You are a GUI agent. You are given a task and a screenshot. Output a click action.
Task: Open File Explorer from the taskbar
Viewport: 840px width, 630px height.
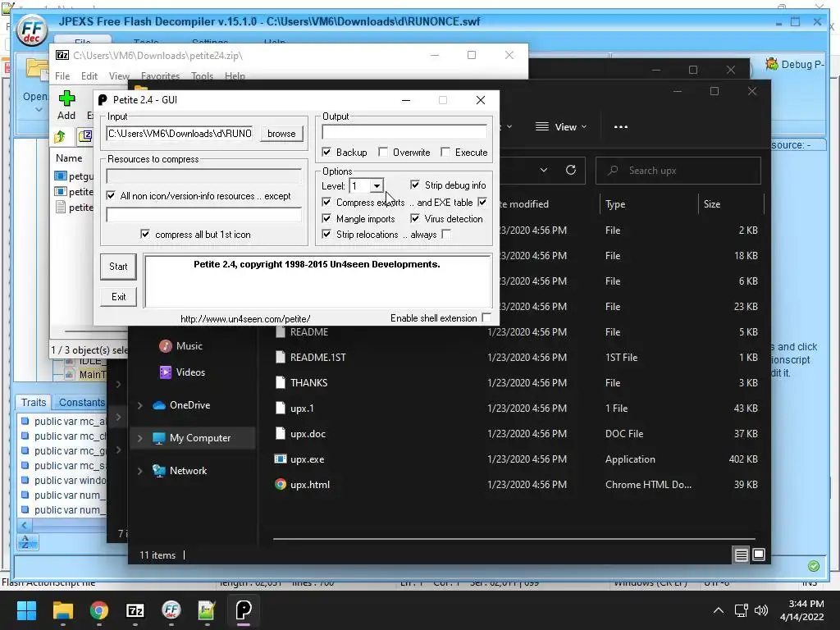click(62, 610)
